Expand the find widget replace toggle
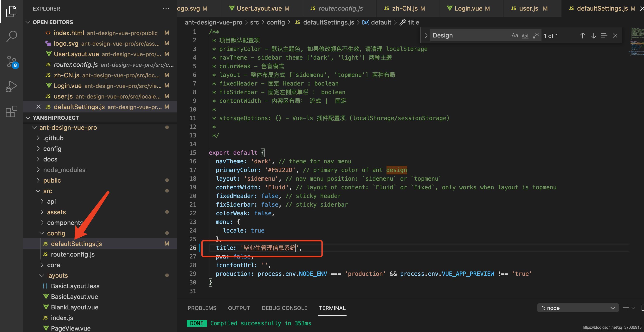Viewport: 644px width, 332px height. [x=426, y=36]
